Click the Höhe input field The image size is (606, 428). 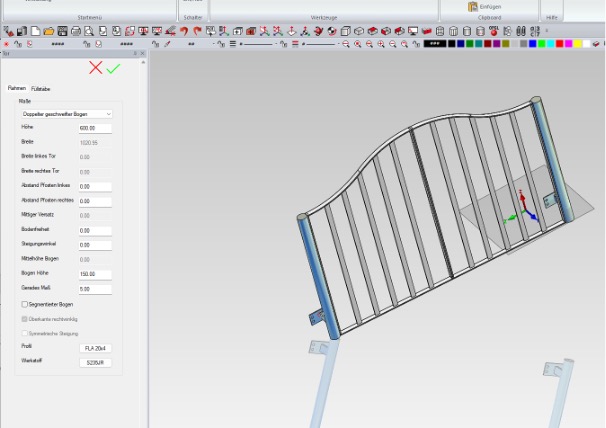95,128
